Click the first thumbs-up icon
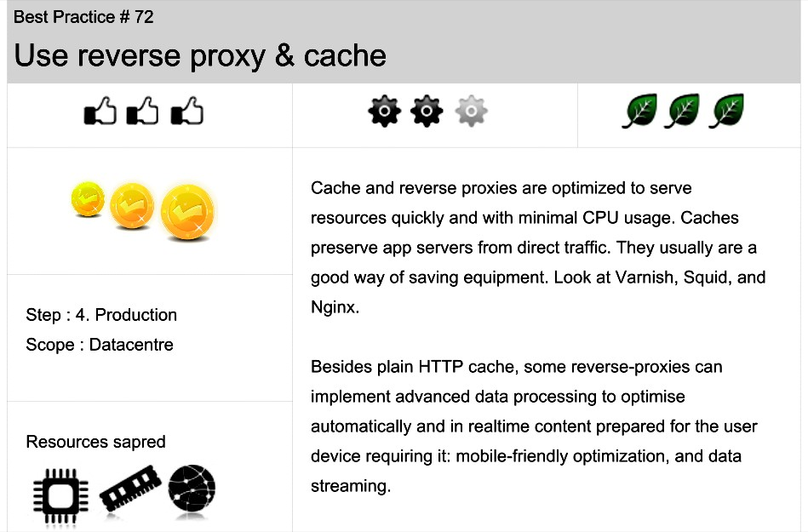Screen dimensions: 808x532 tap(100, 110)
